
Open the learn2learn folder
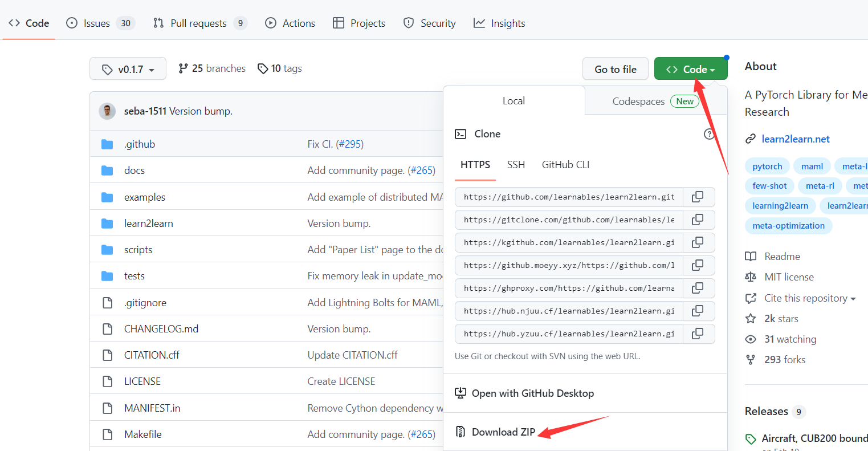(x=149, y=224)
